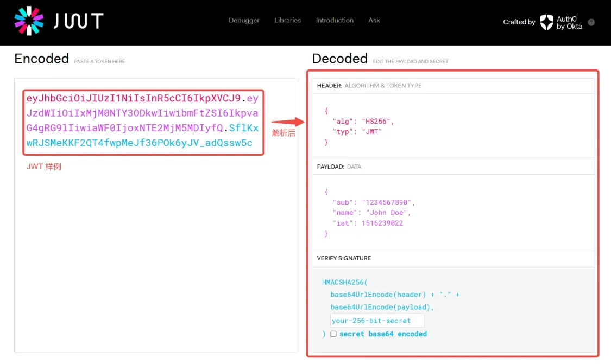Click the "Encoded" heading
Image resolution: width=611 pixels, height=364 pixels.
(x=42, y=59)
